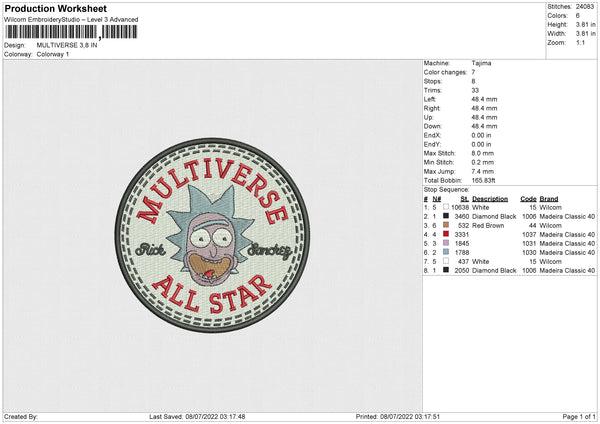600x424 pixels.
Task: Click brand 'Wilcom' in the Red Brown row
Action: point(551,226)
